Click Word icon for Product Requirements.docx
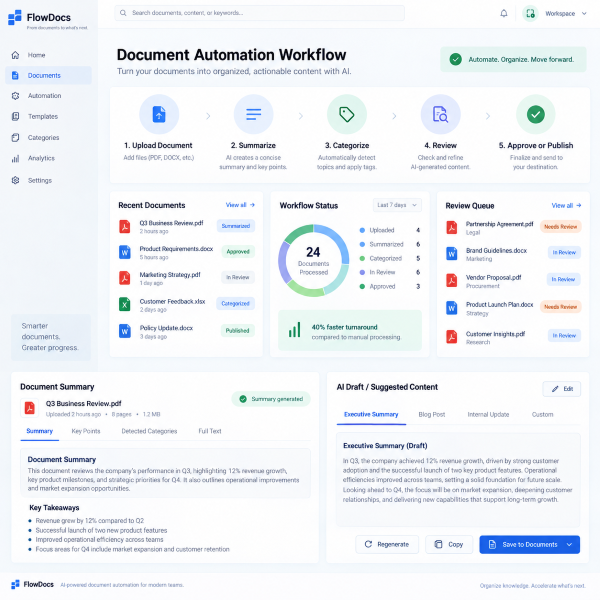 (124, 253)
